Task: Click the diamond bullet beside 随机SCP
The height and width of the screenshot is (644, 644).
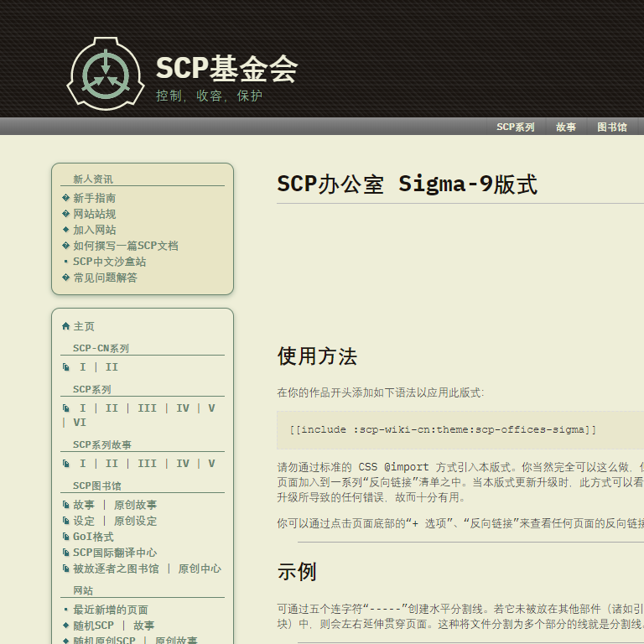Action: (x=66, y=626)
